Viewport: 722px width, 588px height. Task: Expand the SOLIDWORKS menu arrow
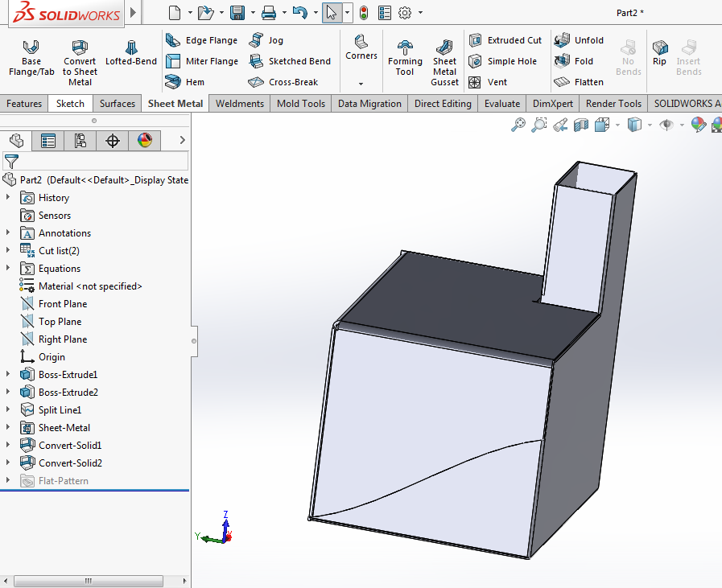tap(133, 12)
